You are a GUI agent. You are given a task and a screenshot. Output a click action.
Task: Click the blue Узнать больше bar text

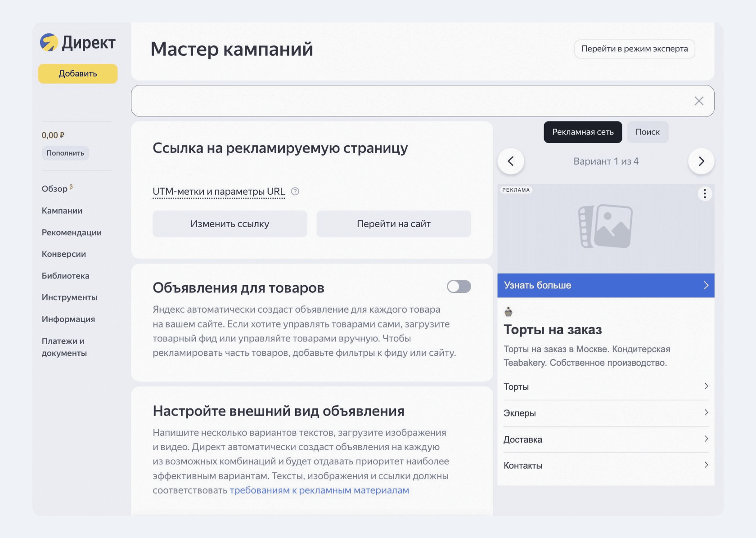click(x=537, y=285)
